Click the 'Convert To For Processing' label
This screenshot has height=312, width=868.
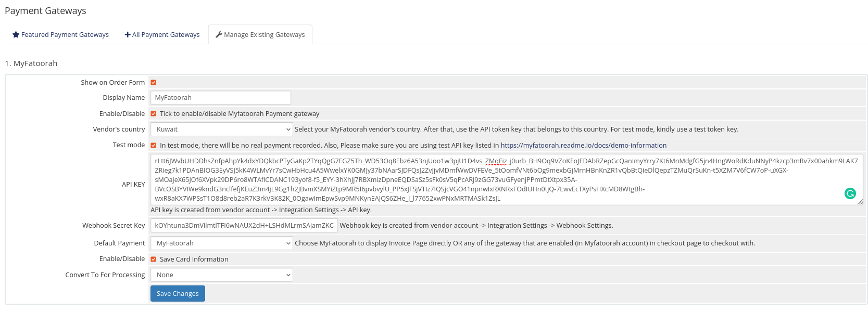105,275
